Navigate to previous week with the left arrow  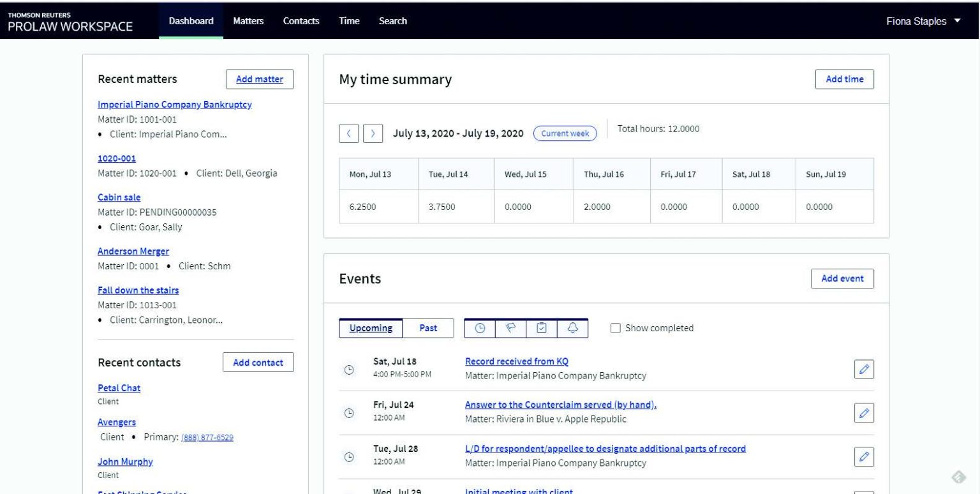pyautogui.click(x=350, y=133)
